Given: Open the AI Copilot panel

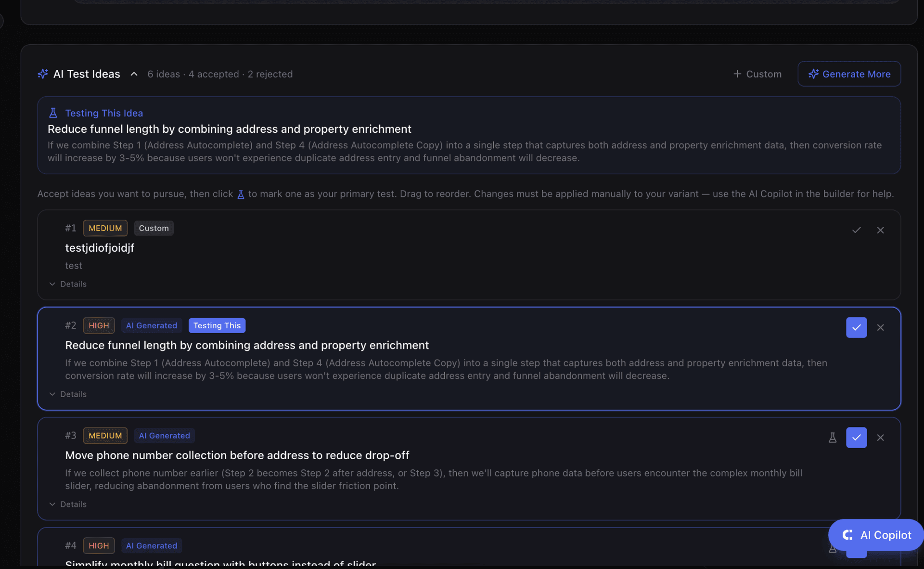Looking at the screenshot, I should 876,535.
